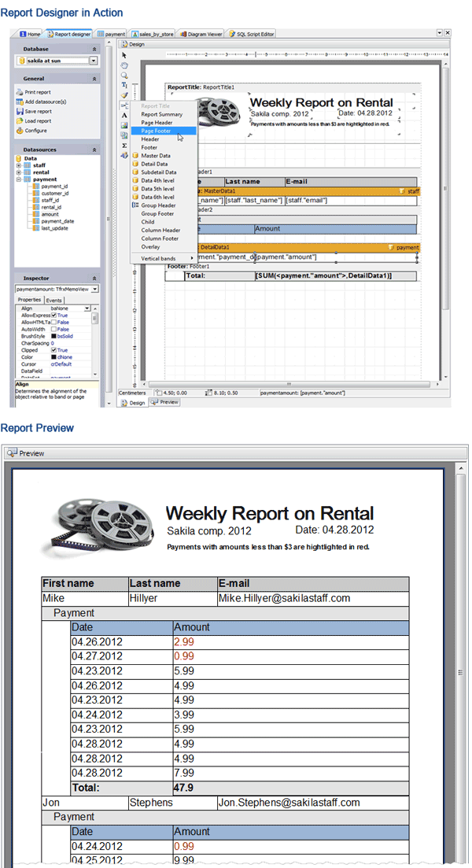Activate the Zoom magnifier tool

[124, 76]
